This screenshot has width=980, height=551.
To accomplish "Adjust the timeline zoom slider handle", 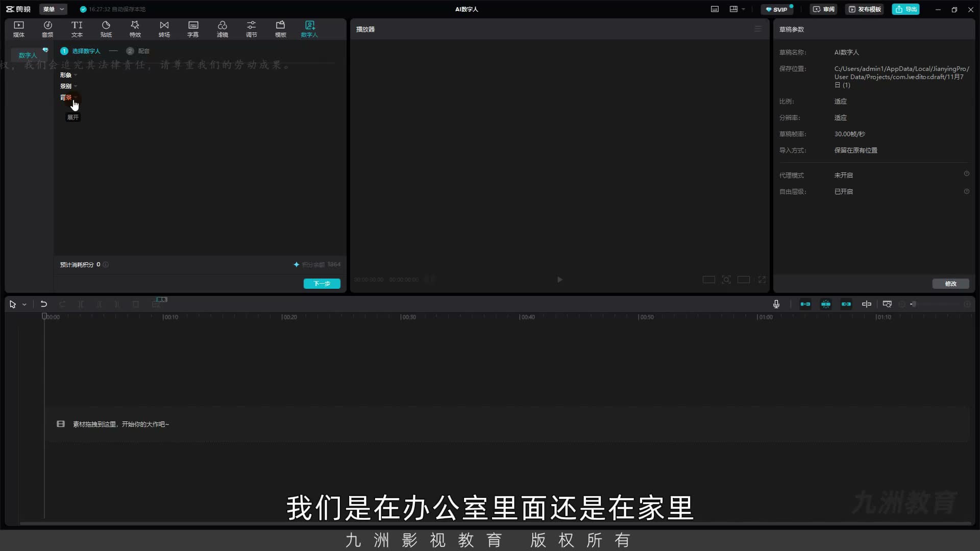I will pyautogui.click(x=914, y=304).
